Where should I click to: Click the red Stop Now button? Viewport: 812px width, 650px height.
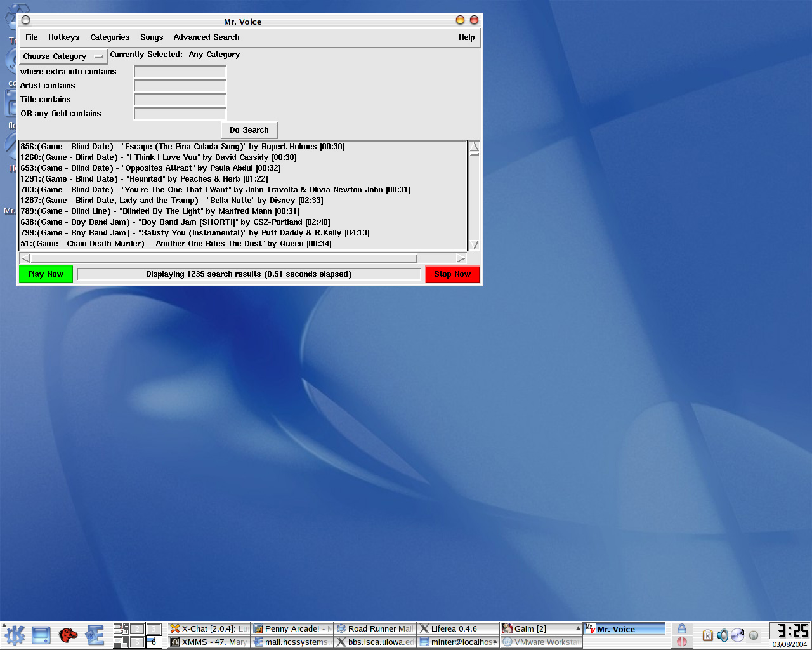(x=452, y=274)
